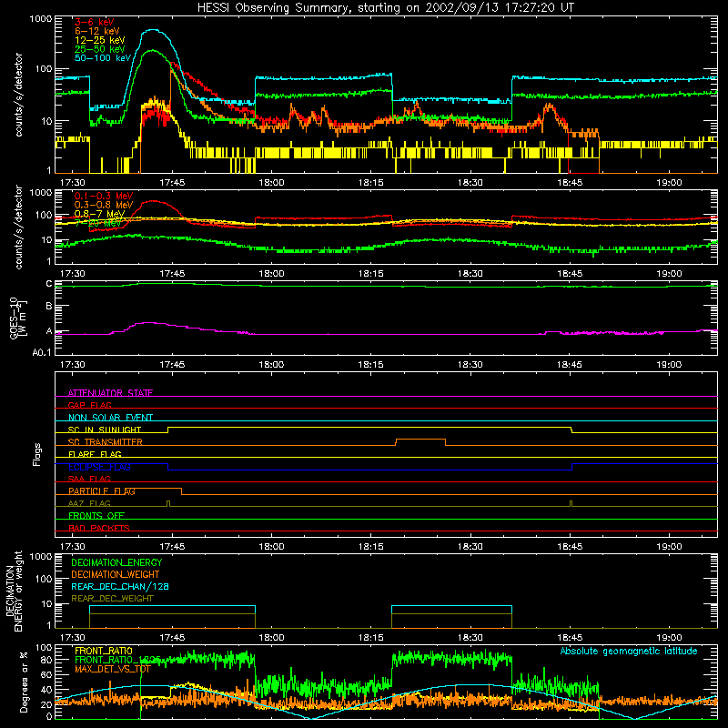Click the GAP_FLAG label
The height and width of the screenshot is (728, 728).
[x=89, y=405]
